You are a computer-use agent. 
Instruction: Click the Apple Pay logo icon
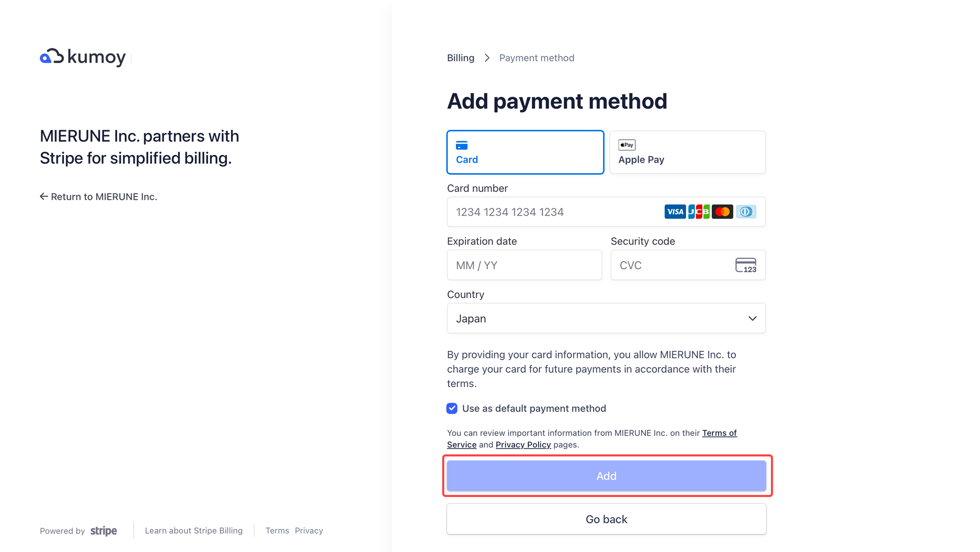pos(626,145)
